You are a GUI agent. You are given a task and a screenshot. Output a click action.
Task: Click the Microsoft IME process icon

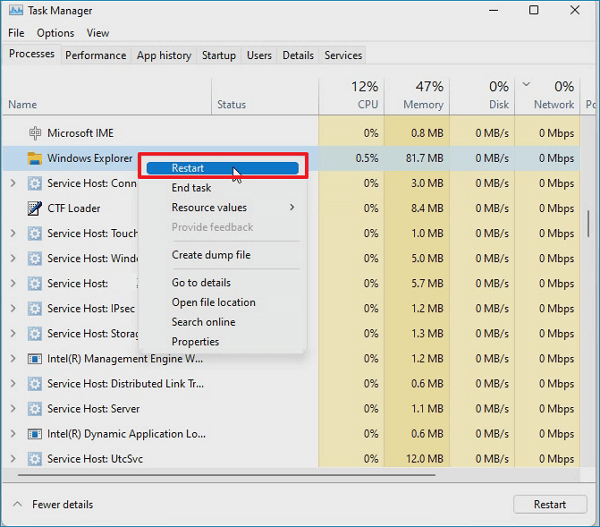pos(35,133)
